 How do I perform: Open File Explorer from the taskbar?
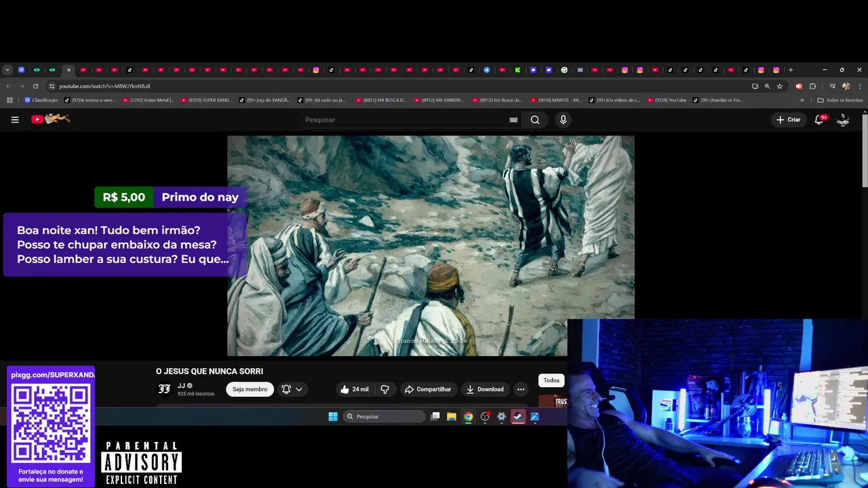point(452,417)
